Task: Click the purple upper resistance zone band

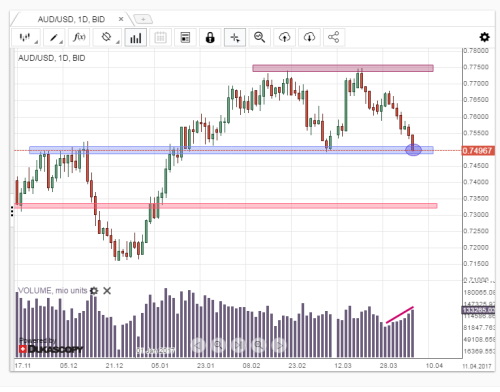Action: tap(343, 68)
